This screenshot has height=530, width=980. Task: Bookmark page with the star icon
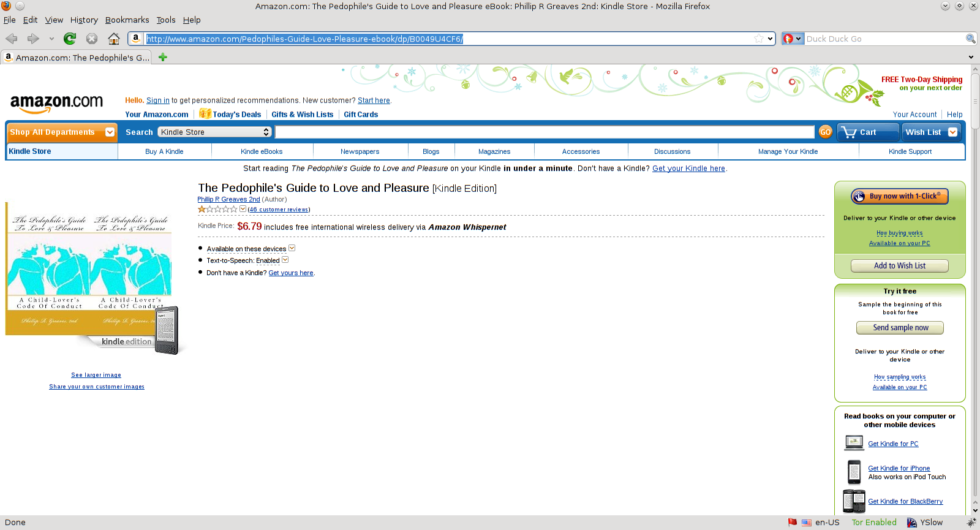759,39
